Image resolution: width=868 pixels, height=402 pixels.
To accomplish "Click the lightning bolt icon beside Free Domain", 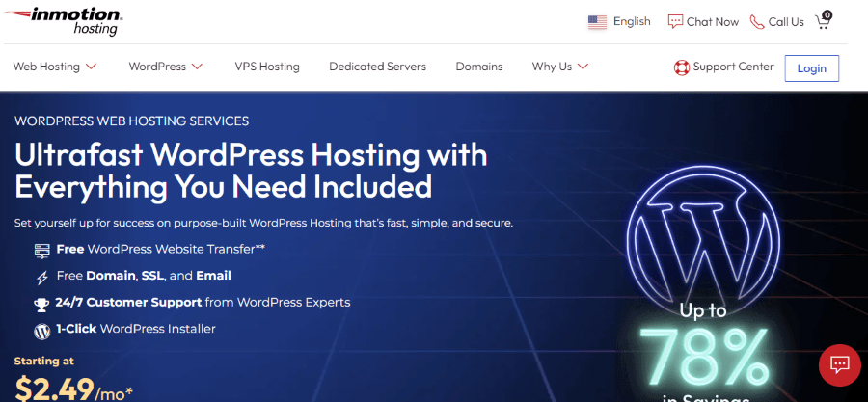I will click(42, 277).
